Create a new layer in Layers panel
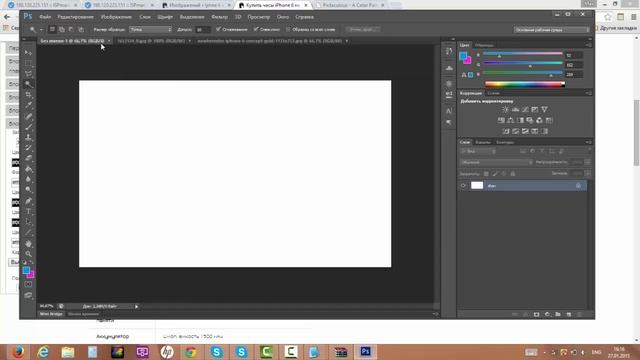 [x=569, y=314]
